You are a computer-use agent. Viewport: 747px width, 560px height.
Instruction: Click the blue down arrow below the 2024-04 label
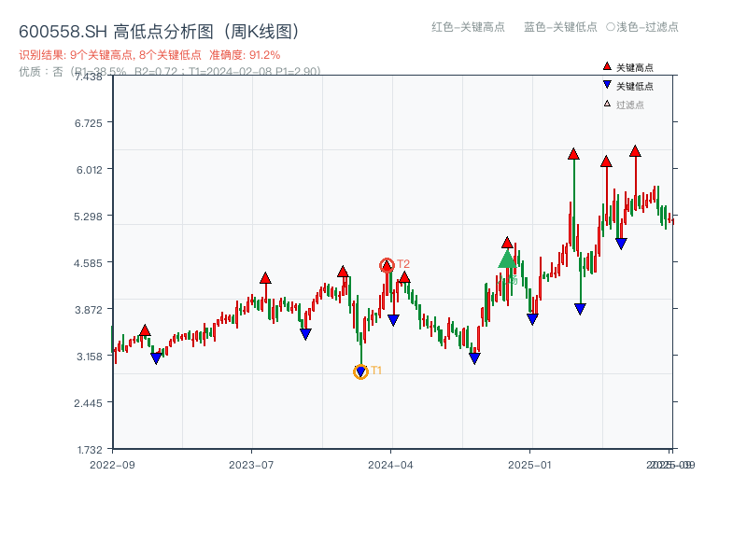coord(394,319)
